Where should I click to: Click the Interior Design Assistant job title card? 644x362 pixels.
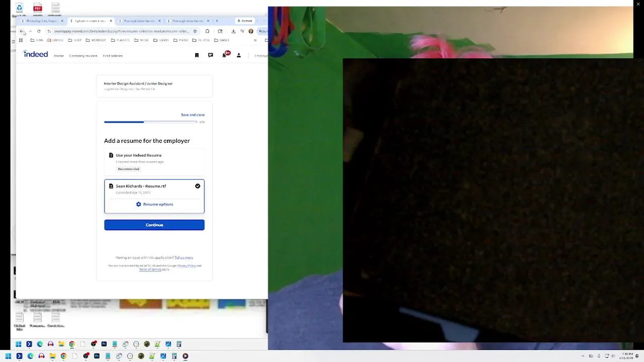point(154,86)
